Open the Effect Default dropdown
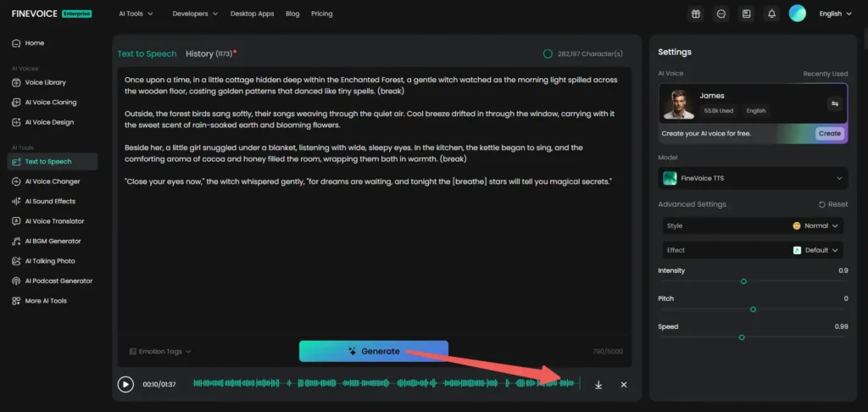 (753, 250)
